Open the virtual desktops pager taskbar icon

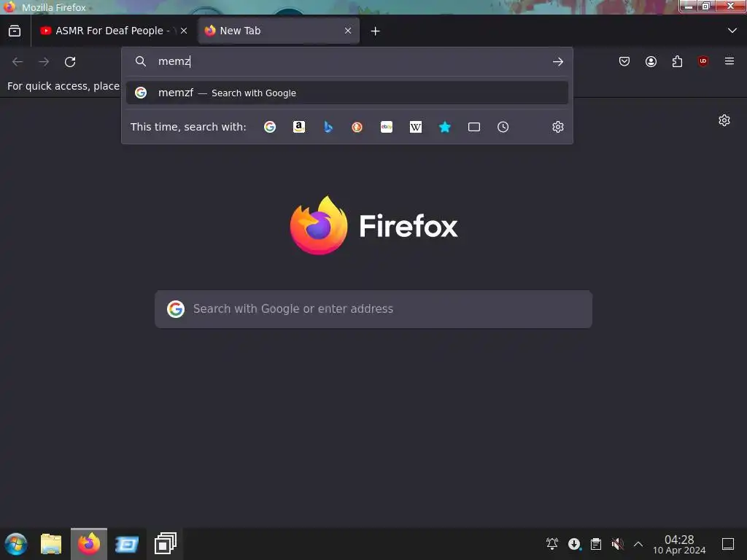coord(166,544)
